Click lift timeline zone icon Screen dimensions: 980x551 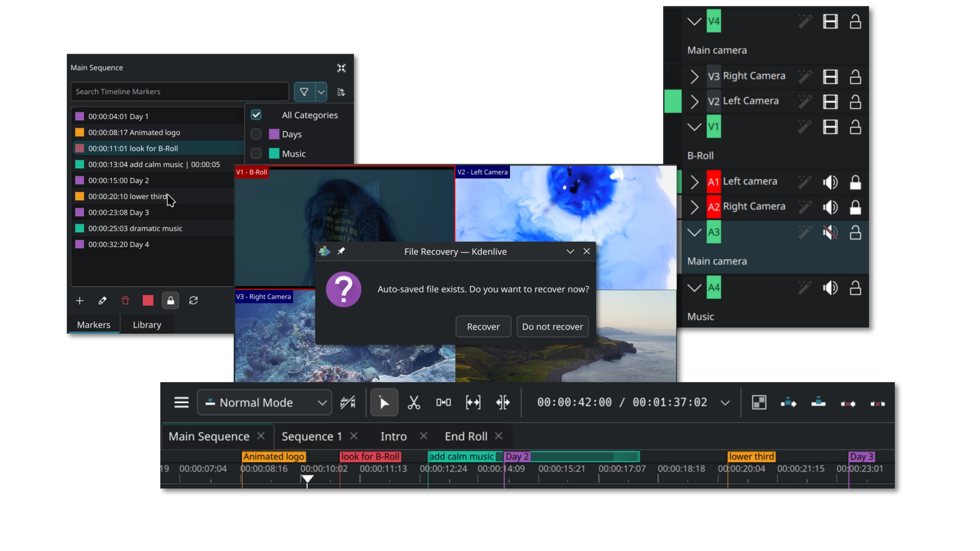pos(878,404)
